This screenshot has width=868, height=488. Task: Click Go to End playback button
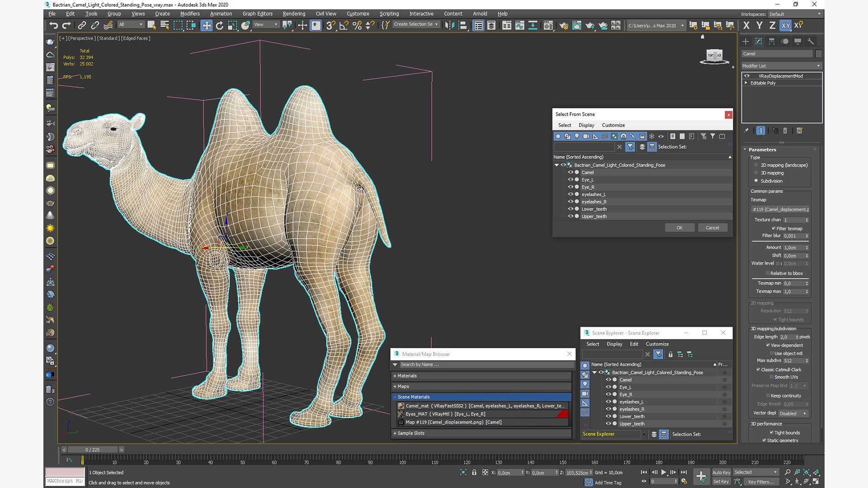coord(684,472)
